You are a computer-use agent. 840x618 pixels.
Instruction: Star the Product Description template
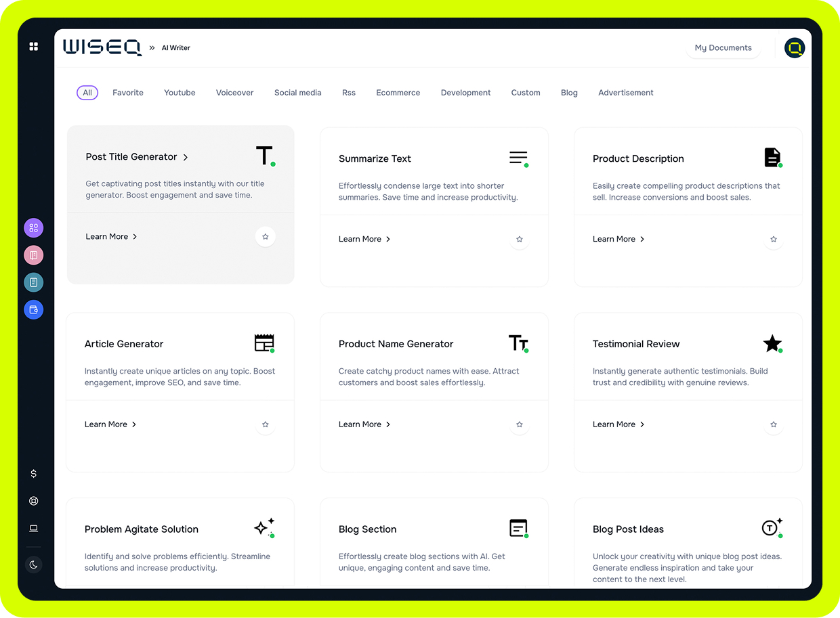773,239
